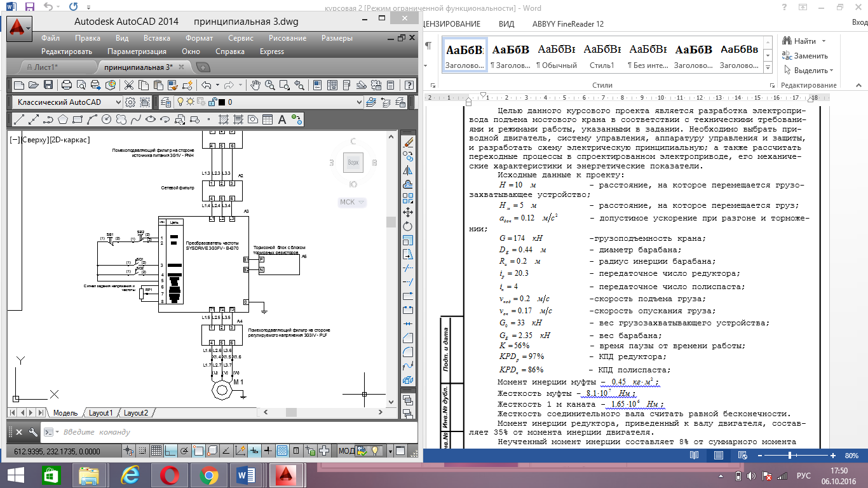Toggle Dynamic UCS in status bar
The width and height of the screenshot is (868, 488).
tap(240, 451)
